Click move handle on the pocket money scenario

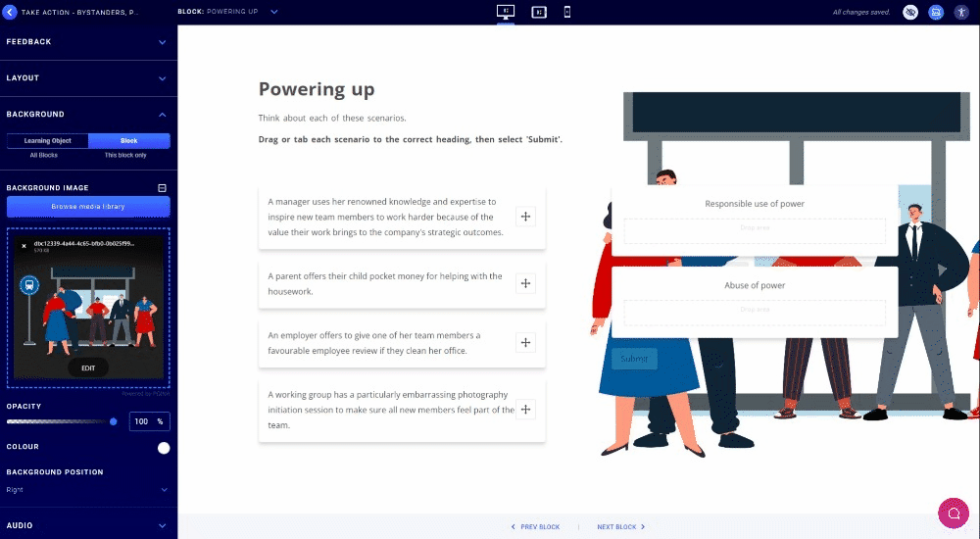click(526, 283)
